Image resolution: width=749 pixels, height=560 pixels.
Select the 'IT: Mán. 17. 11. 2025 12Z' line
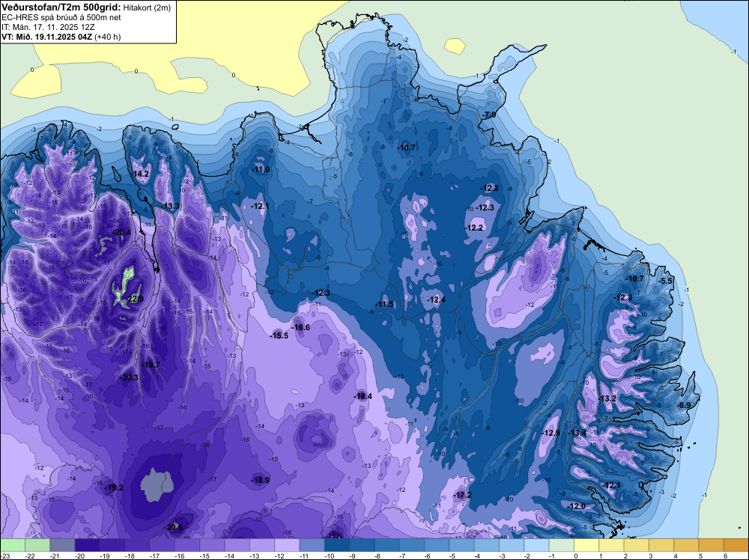48,27
